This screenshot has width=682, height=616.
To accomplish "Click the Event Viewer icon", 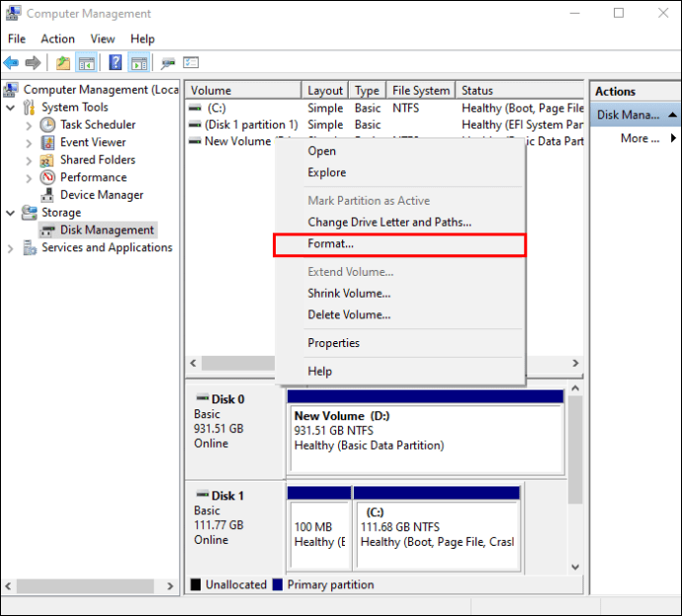I will (47, 142).
